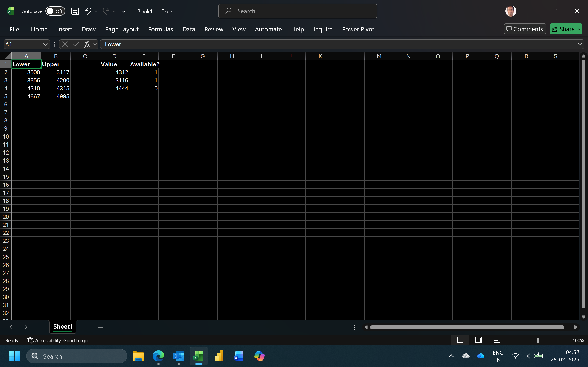This screenshot has height=367, width=588.
Task: Click the Comments button
Action: 525,29
